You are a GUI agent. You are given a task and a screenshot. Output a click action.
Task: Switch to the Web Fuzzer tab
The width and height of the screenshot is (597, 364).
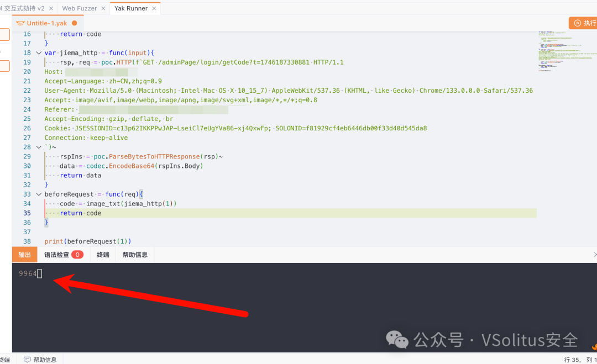(x=79, y=8)
